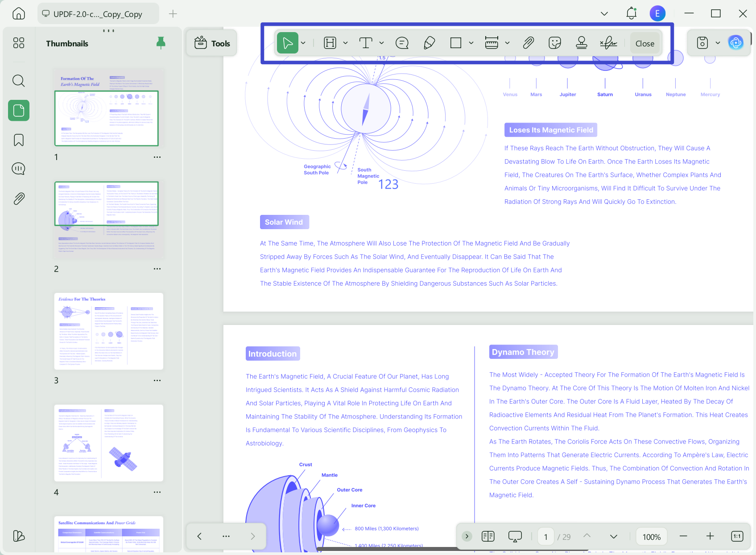Open the Comments panel in sidebar
The width and height of the screenshot is (756, 555).
pyautogui.click(x=19, y=169)
